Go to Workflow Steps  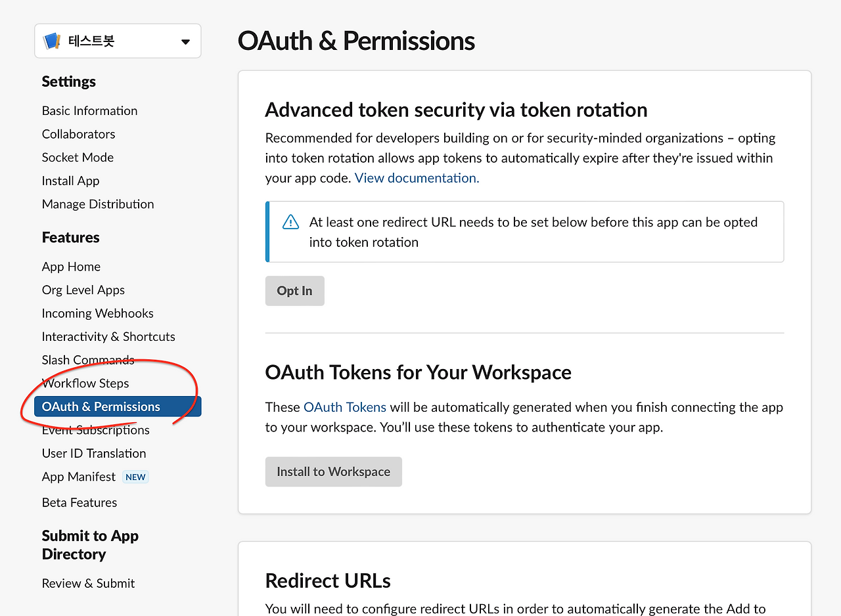tap(85, 384)
